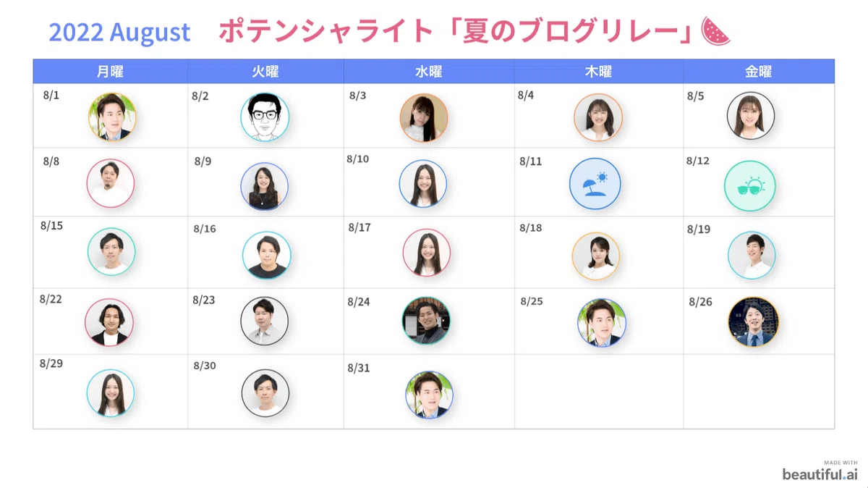Screen dimensions: 868x488
Task: Click the 8/31 profile photo
Action: pos(429,395)
